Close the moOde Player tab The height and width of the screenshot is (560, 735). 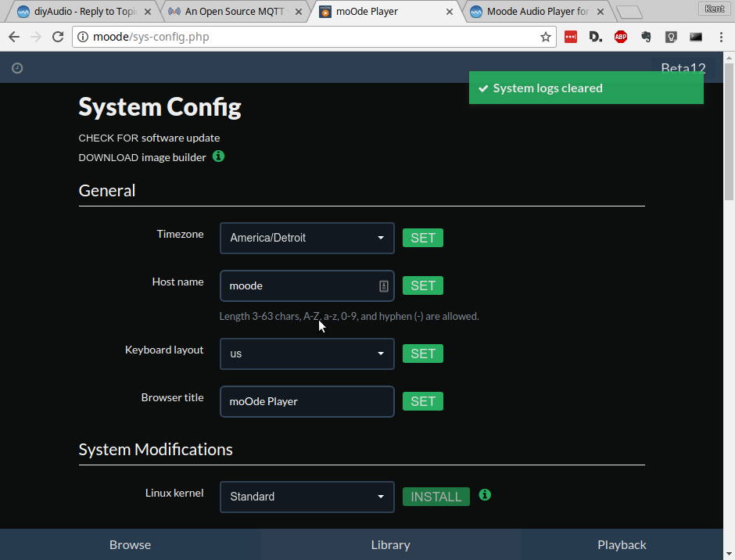449,12
